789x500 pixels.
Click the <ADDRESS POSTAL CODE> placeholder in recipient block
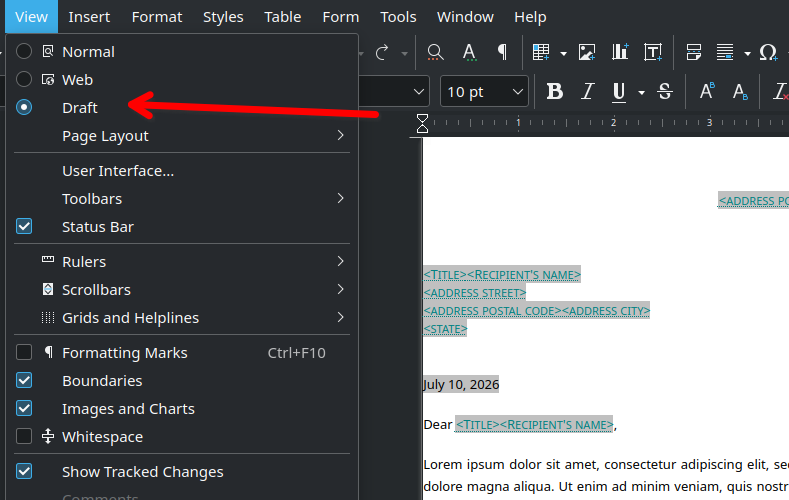pyautogui.click(x=492, y=311)
